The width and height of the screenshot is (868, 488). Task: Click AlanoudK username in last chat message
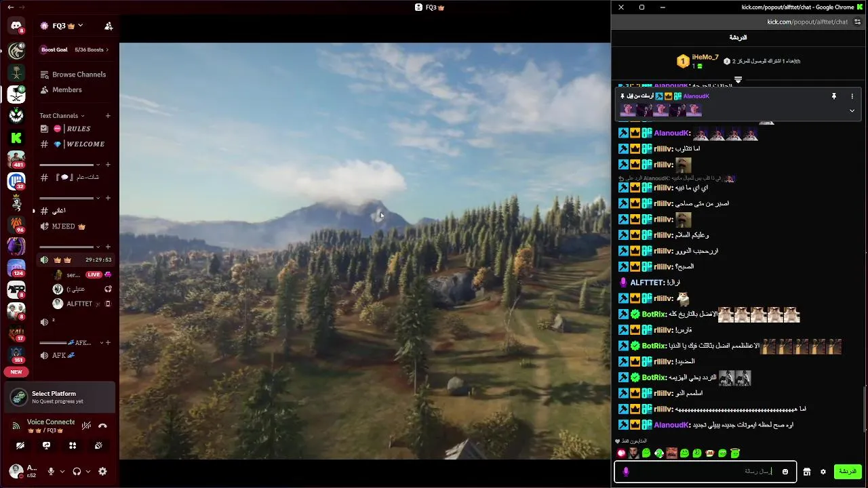[671, 425]
